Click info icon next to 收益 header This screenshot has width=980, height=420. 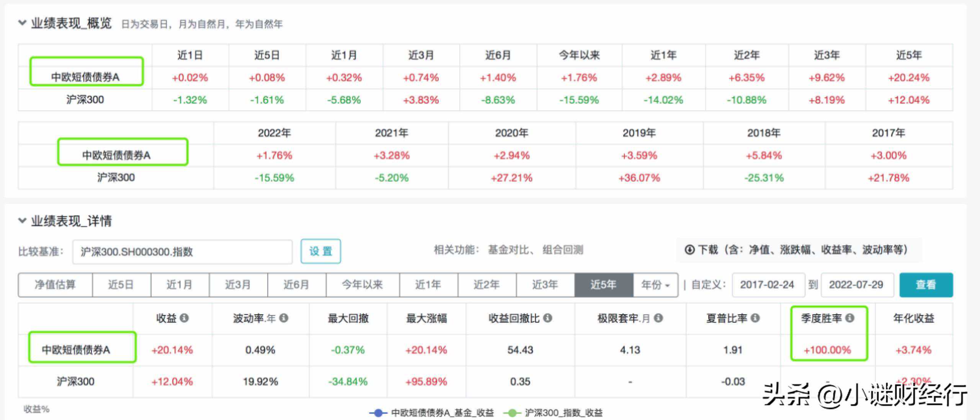click(x=184, y=318)
